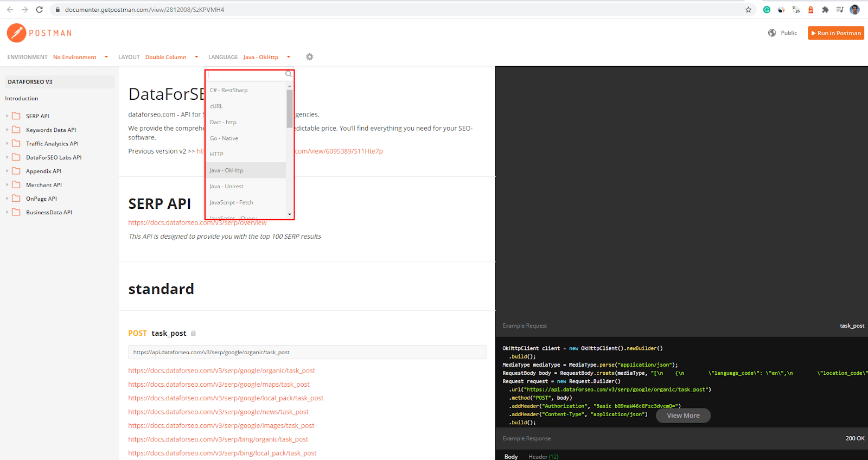Open the Chrome profile avatar

[x=854, y=10]
